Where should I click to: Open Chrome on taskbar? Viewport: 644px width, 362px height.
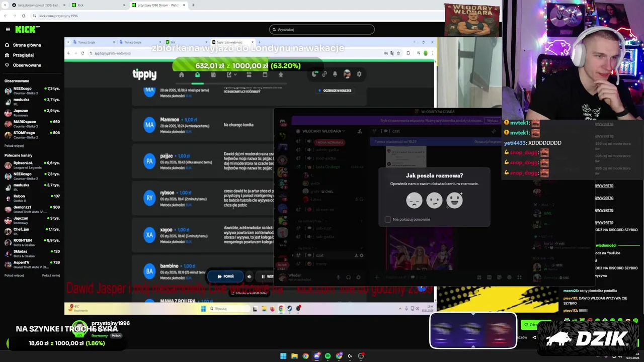[x=305, y=356]
